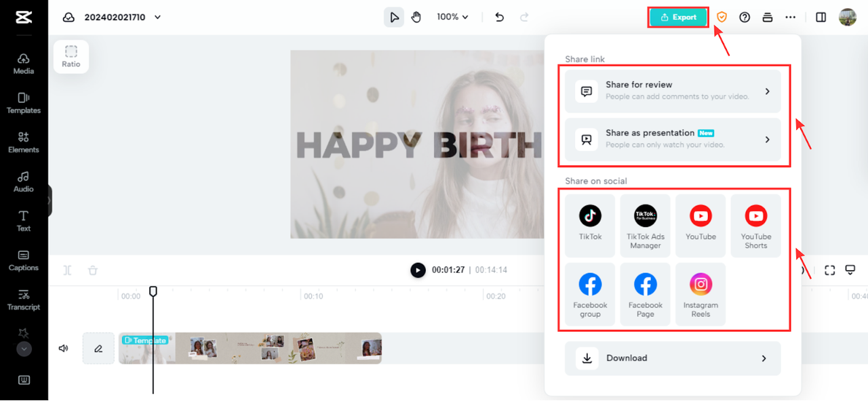Image resolution: width=868 pixels, height=403 pixels.
Task: Click the pencil edit cover button
Action: [98, 348]
